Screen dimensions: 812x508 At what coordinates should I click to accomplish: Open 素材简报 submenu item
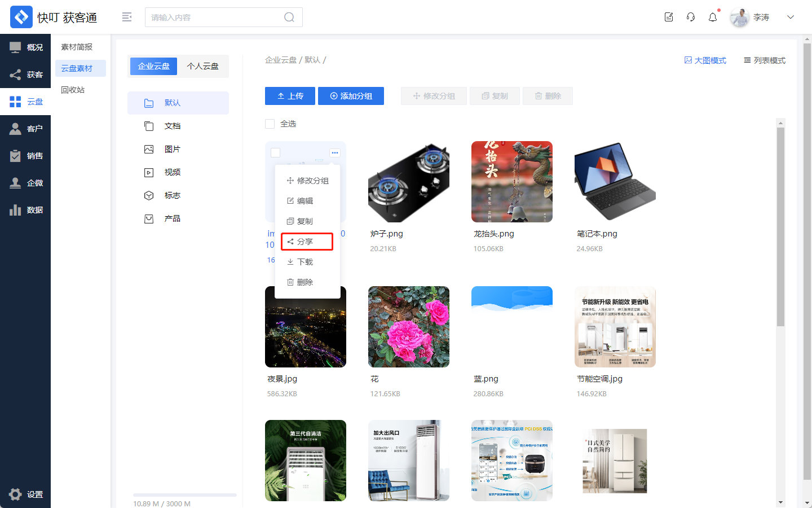[81, 47]
